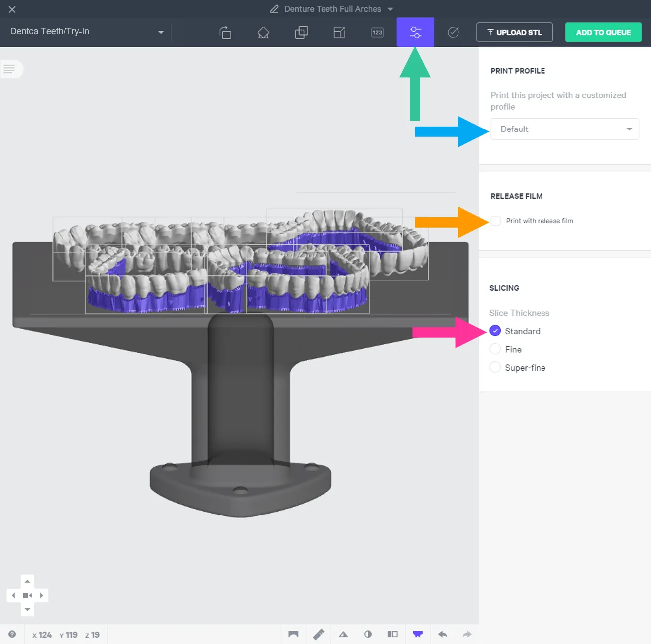This screenshot has height=644, width=651.
Task: Undo the last action
Action: 442,634
